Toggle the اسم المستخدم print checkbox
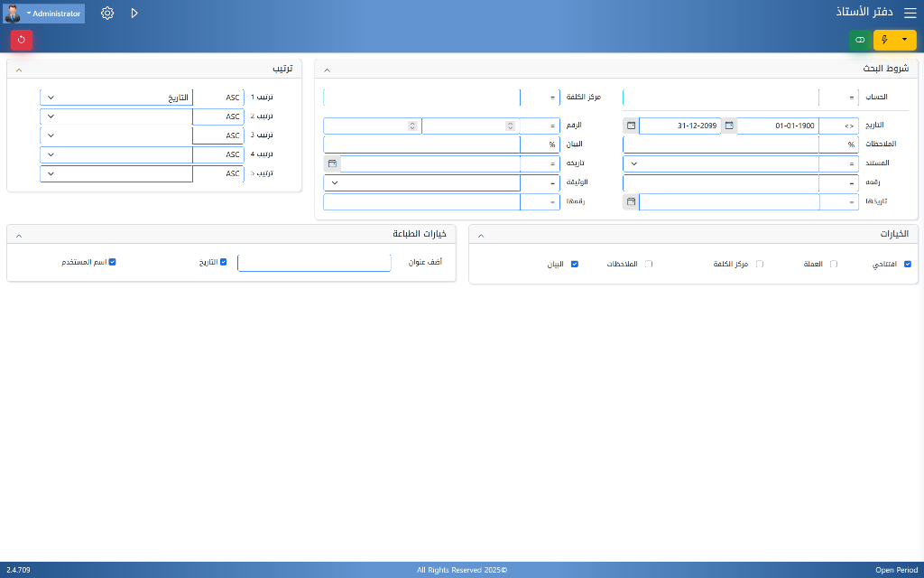 [x=113, y=262]
